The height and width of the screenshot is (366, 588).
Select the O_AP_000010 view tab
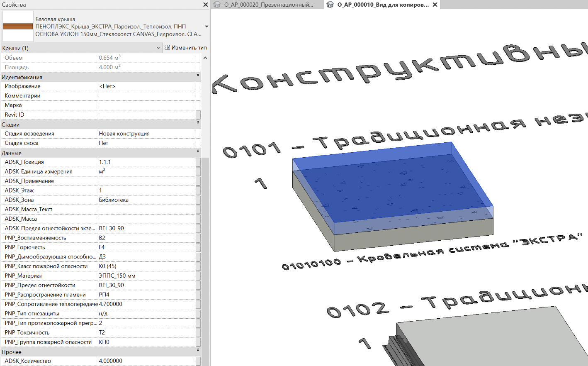coord(382,5)
